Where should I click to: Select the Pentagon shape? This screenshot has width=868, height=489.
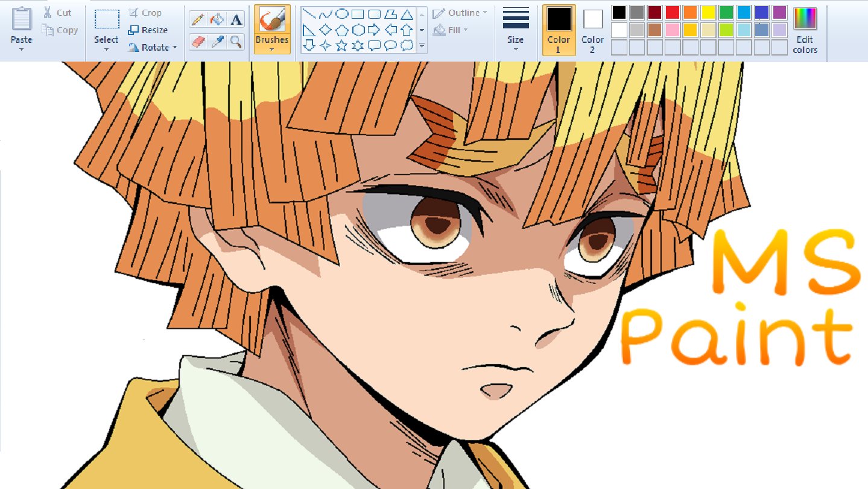[341, 30]
